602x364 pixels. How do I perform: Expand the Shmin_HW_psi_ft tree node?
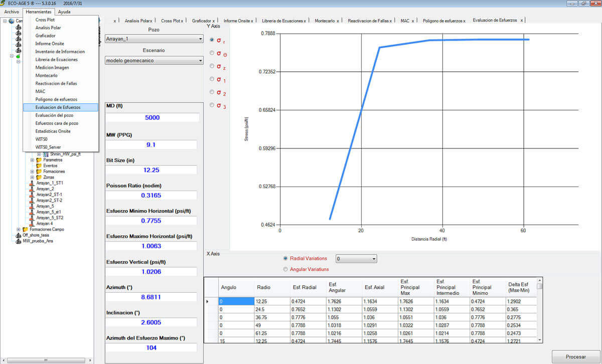39,154
